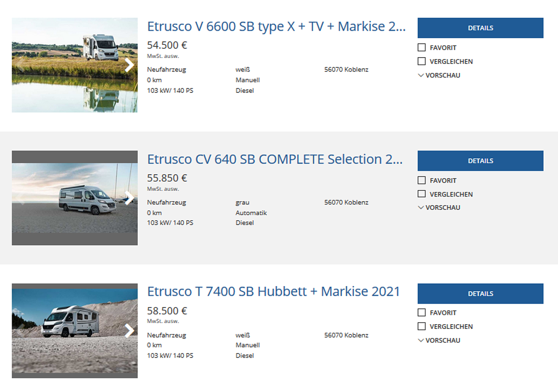Open Details for the 55.850 € listing
Screen dimensions: 558x392
(x=480, y=161)
